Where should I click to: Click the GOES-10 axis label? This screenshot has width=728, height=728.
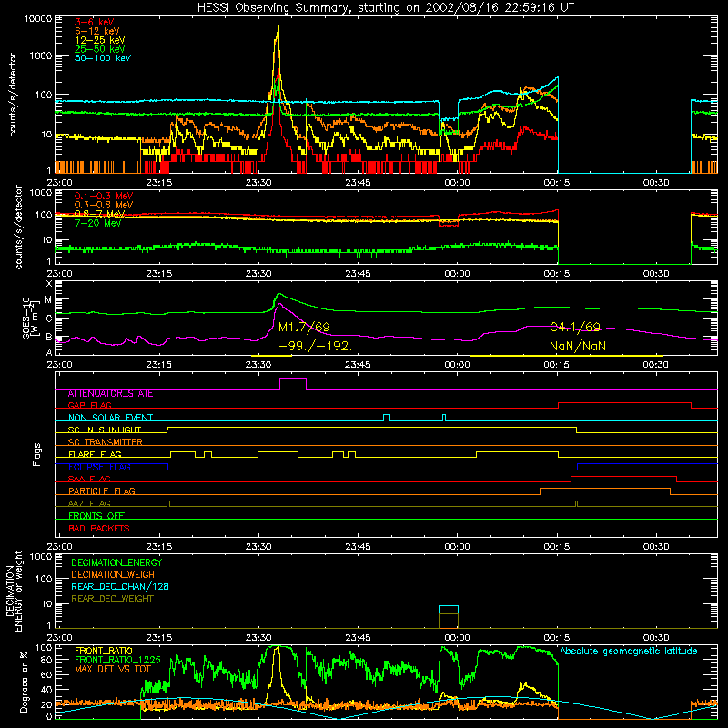pos(29,318)
